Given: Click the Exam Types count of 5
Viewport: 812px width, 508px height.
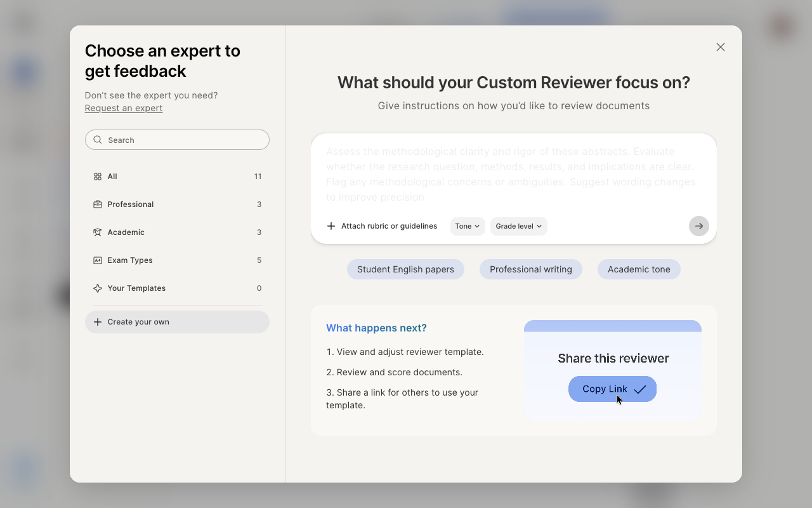Looking at the screenshot, I should click(x=259, y=260).
